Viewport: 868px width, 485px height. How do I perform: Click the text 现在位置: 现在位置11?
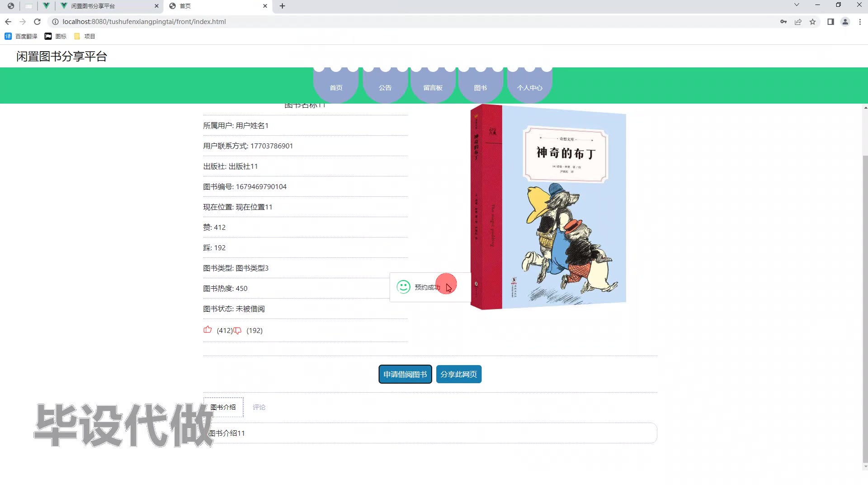pos(238,207)
